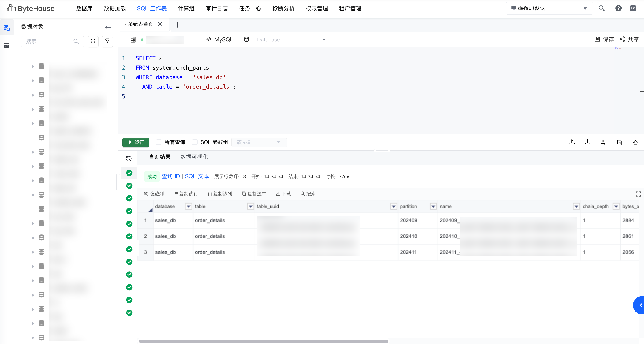Click the 查询 ID link
This screenshot has height=344, width=644.
(170, 176)
